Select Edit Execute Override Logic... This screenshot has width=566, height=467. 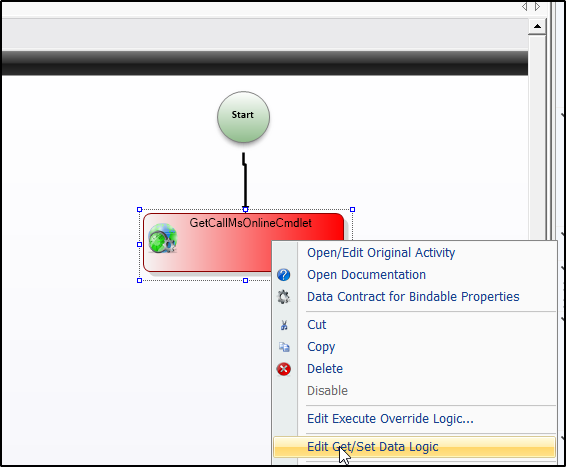(x=390, y=419)
